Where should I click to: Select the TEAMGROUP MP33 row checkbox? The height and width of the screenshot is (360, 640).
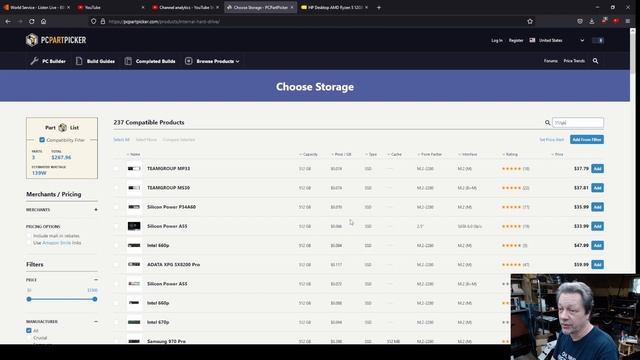pos(116,169)
